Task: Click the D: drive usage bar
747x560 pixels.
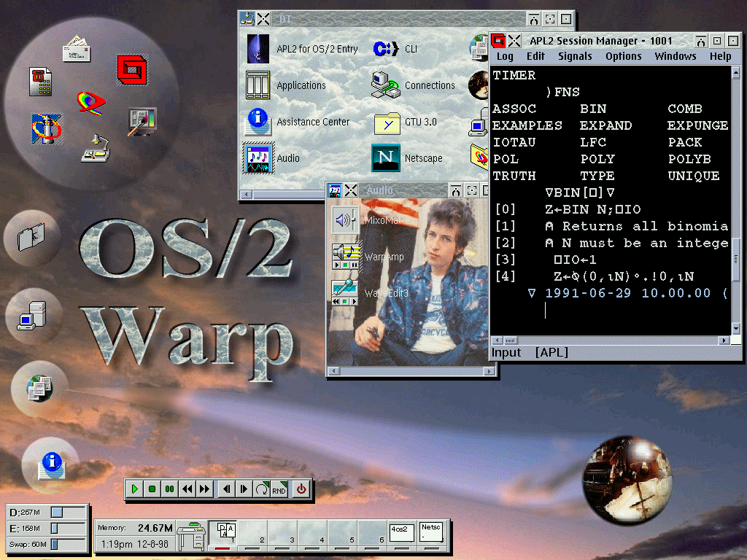Action: [68, 513]
